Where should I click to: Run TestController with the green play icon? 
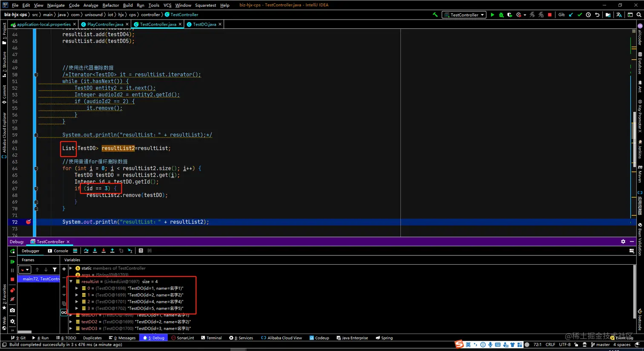point(492,15)
